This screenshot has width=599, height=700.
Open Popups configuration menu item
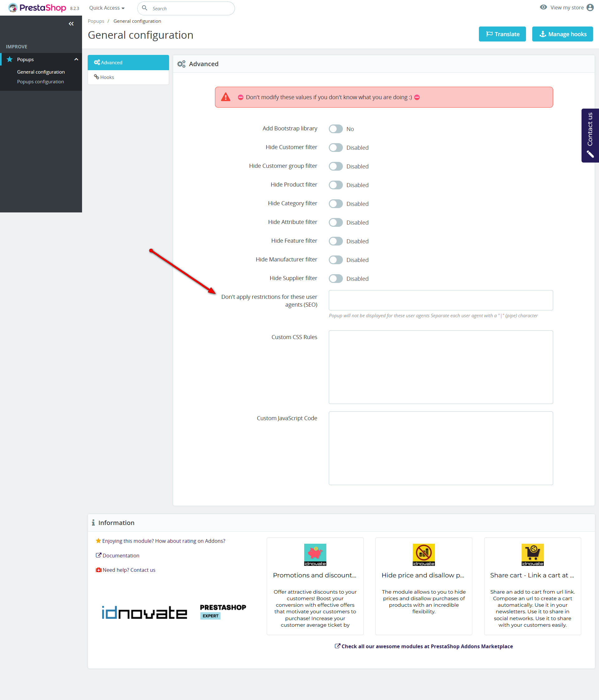41,82
